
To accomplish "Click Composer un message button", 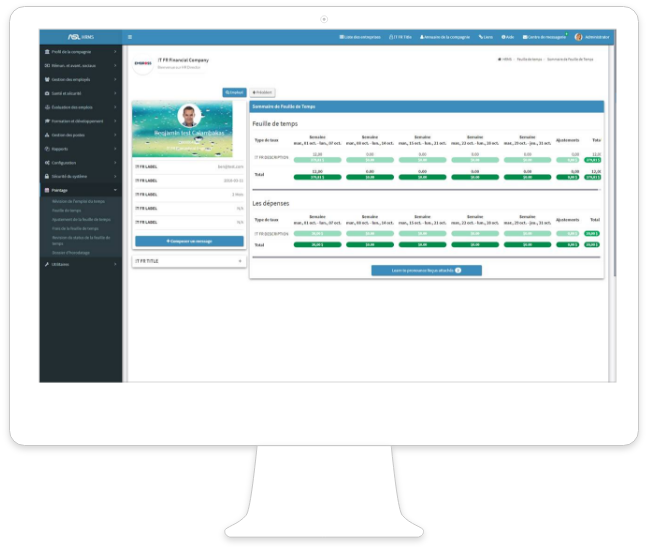I will (x=188, y=241).
